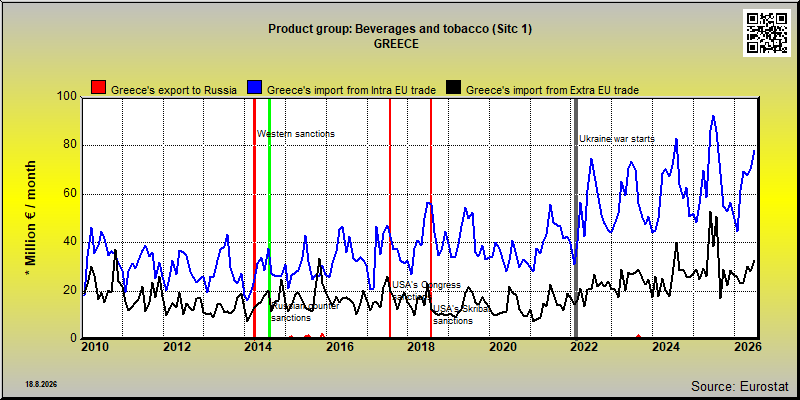
Task: Click the y-axis value 20
Action: 70,290
